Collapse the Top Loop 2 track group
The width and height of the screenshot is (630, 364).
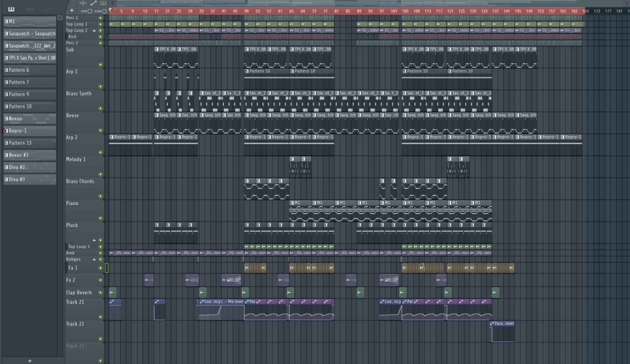(94, 30)
